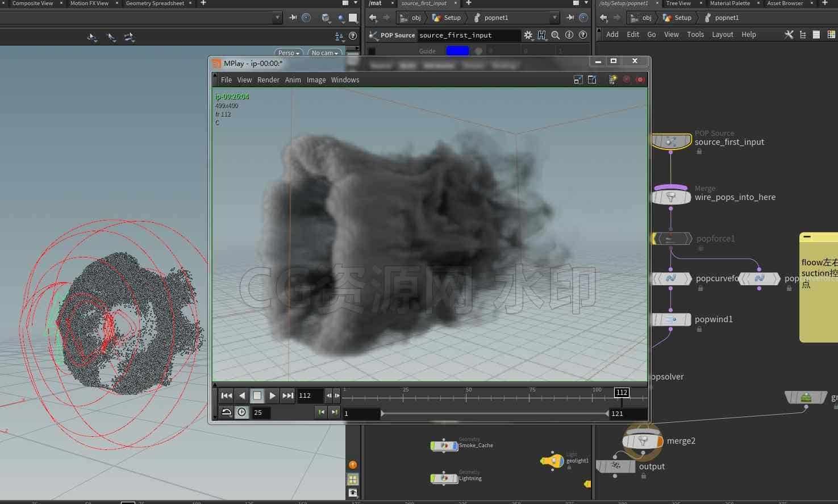838x504 pixels.
Task: Switch to the Material Palette tab
Action: [730, 3]
